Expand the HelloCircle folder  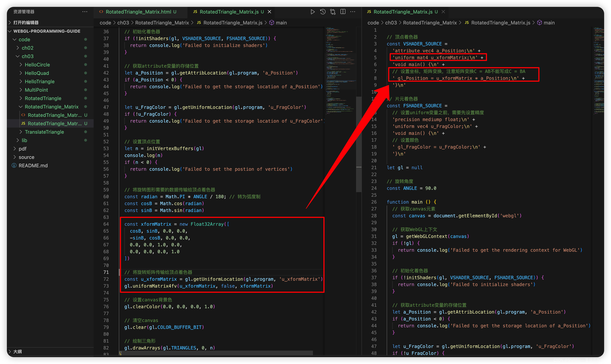[x=37, y=65]
